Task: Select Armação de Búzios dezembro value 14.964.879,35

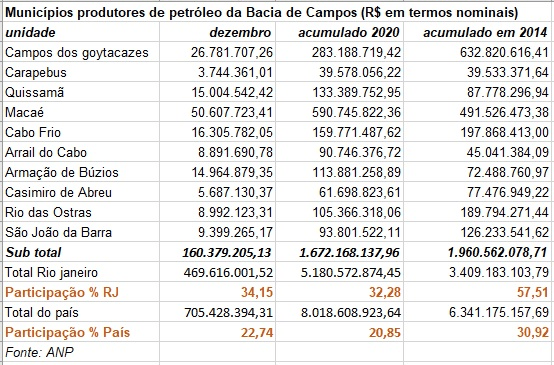Action: (x=232, y=172)
